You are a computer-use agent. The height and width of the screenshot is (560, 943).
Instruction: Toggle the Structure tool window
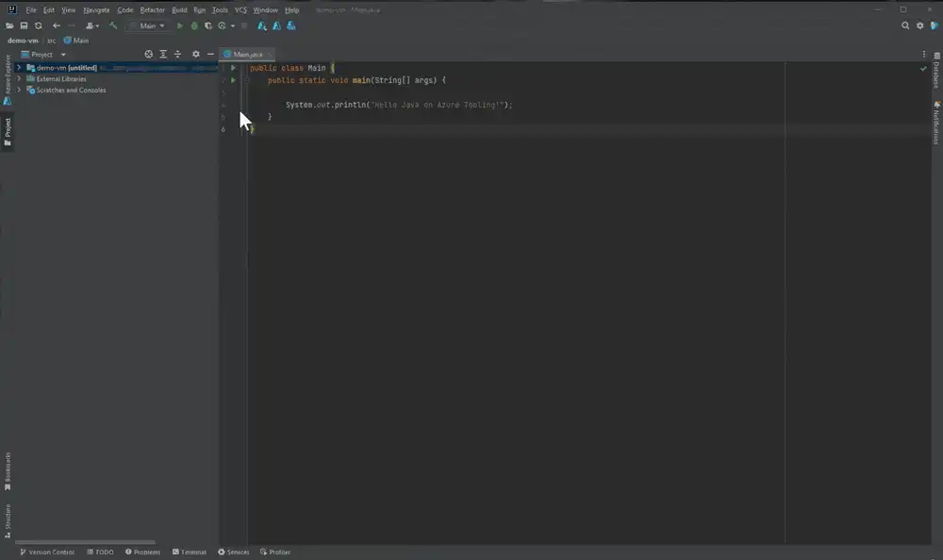[x=8, y=520]
